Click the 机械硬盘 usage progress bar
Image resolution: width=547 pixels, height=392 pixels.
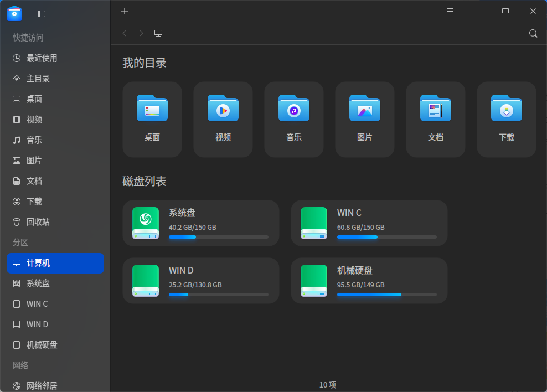[x=387, y=295]
